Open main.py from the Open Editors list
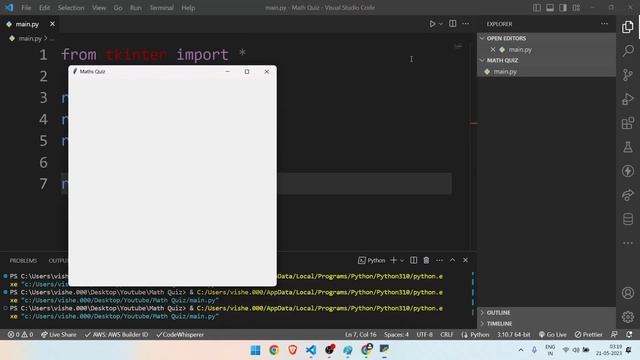The image size is (640, 360). tap(520, 50)
